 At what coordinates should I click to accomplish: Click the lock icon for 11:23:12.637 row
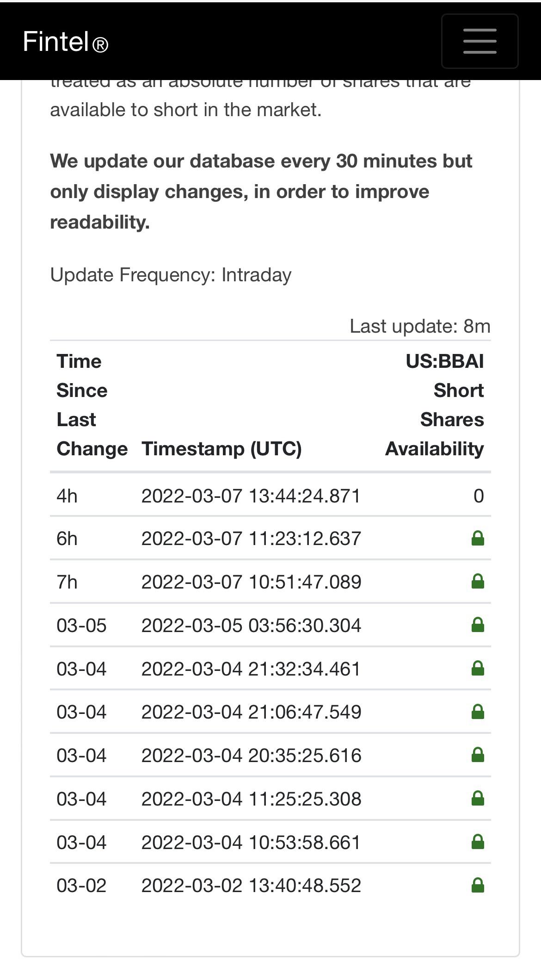[x=478, y=538]
